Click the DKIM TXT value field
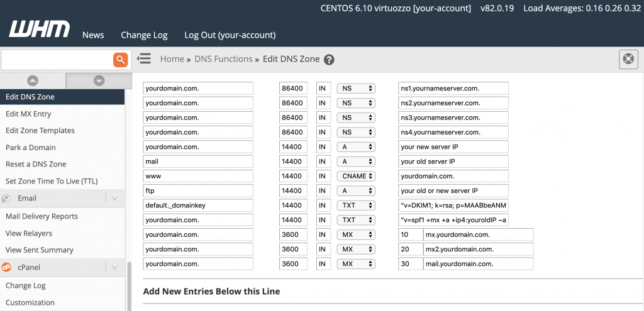The height and width of the screenshot is (311, 644). click(453, 205)
